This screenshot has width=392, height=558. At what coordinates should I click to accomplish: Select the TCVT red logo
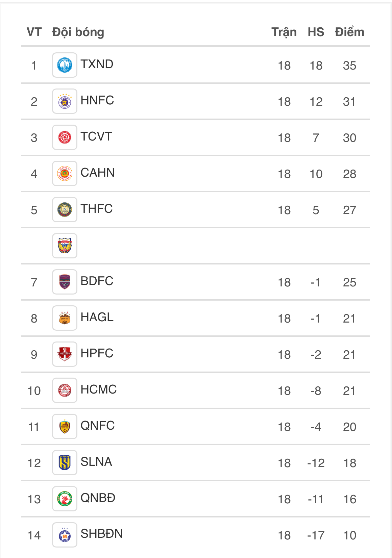coord(65,137)
